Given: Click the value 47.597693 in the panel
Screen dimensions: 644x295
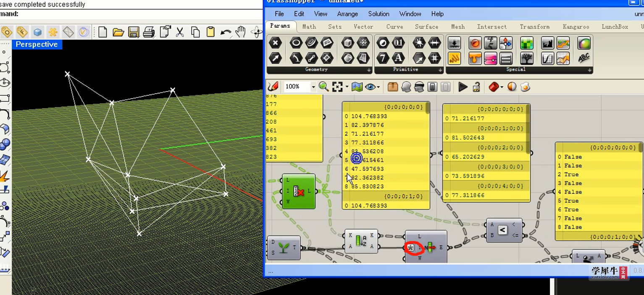Looking at the screenshot, I should (367, 169).
